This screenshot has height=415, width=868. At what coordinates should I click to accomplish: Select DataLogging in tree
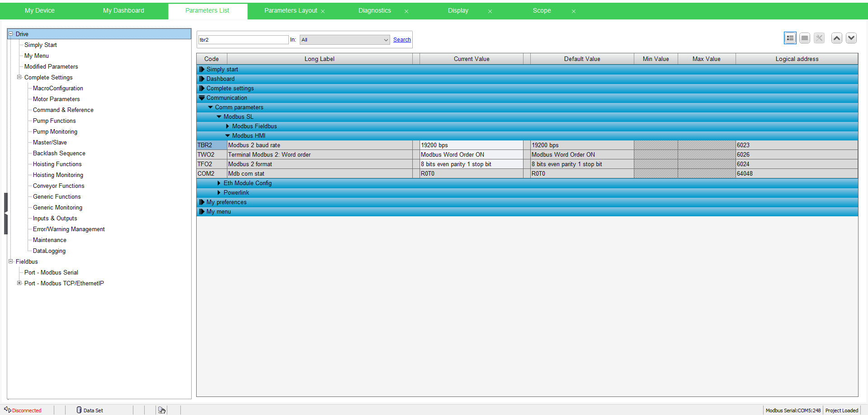coord(49,251)
